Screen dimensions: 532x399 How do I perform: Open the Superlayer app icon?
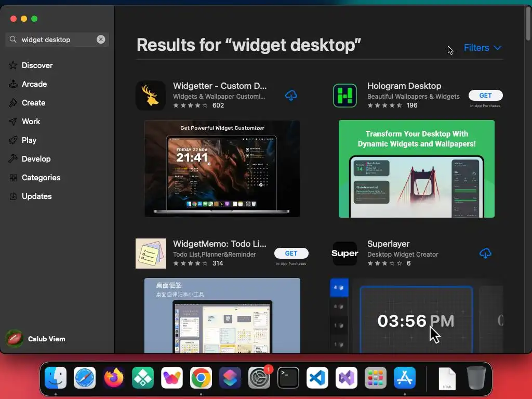tap(345, 254)
